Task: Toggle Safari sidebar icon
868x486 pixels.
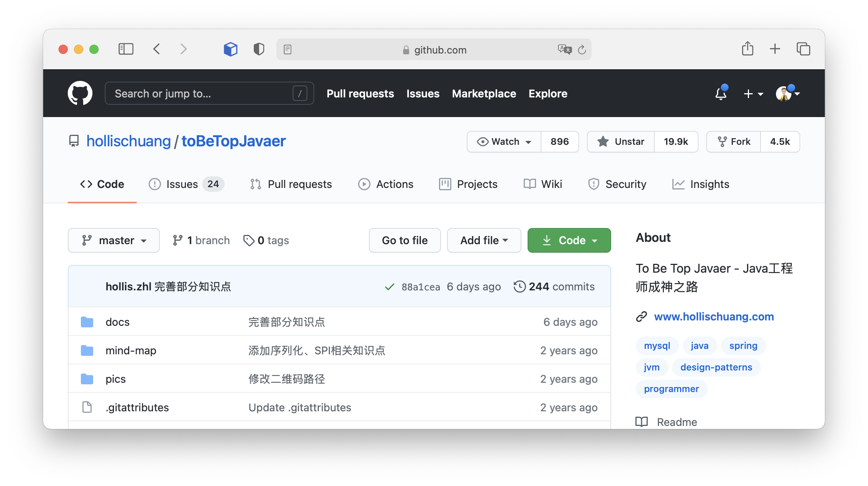Action: click(x=126, y=49)
